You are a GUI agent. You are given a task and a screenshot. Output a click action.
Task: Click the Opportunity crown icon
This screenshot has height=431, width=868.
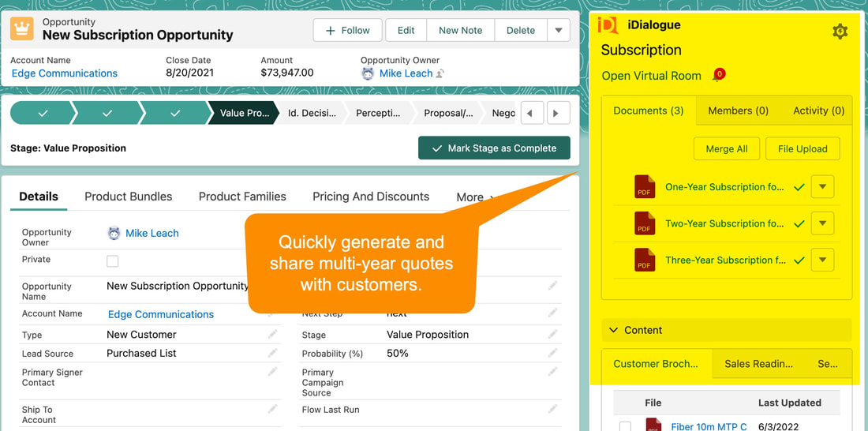(22, 28)
